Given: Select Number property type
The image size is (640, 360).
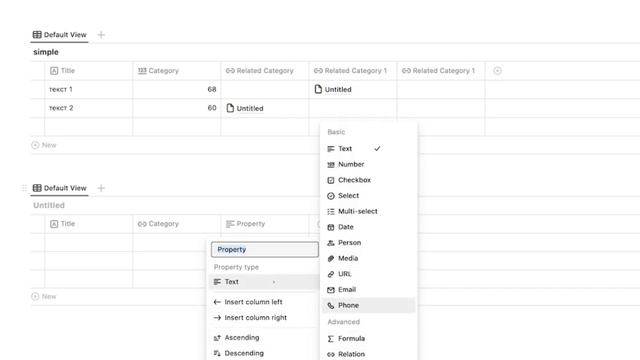Looking at the screenshot, I should click(x=369, y=164).
